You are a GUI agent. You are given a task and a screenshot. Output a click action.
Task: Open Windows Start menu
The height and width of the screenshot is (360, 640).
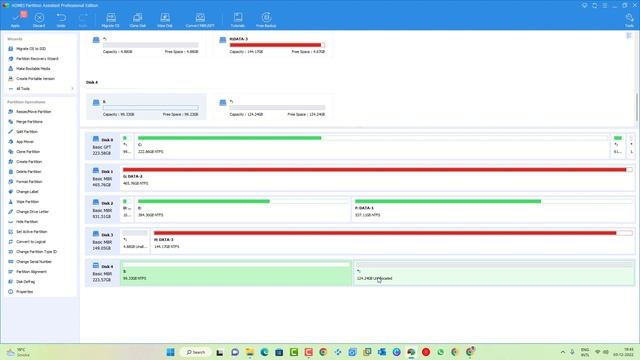(171, 352)
